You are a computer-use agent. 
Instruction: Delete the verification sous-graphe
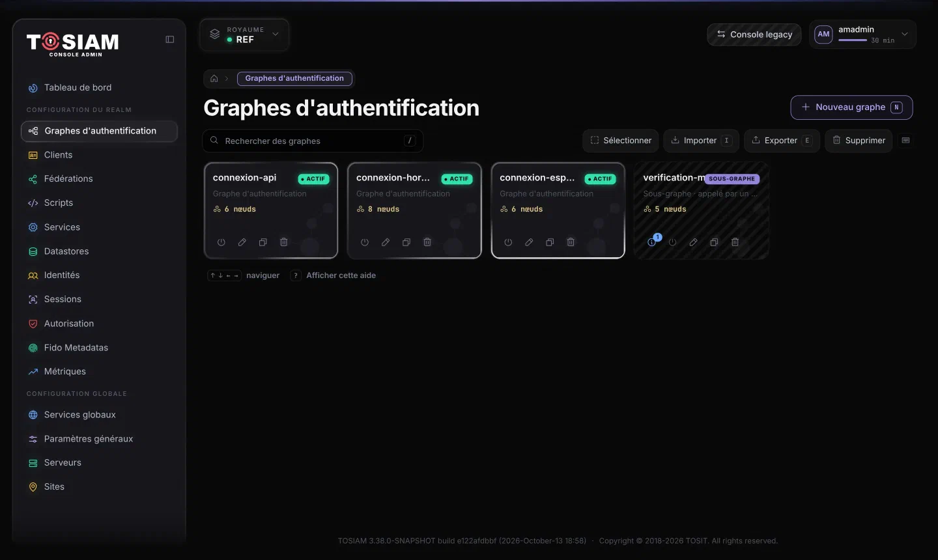735,242
